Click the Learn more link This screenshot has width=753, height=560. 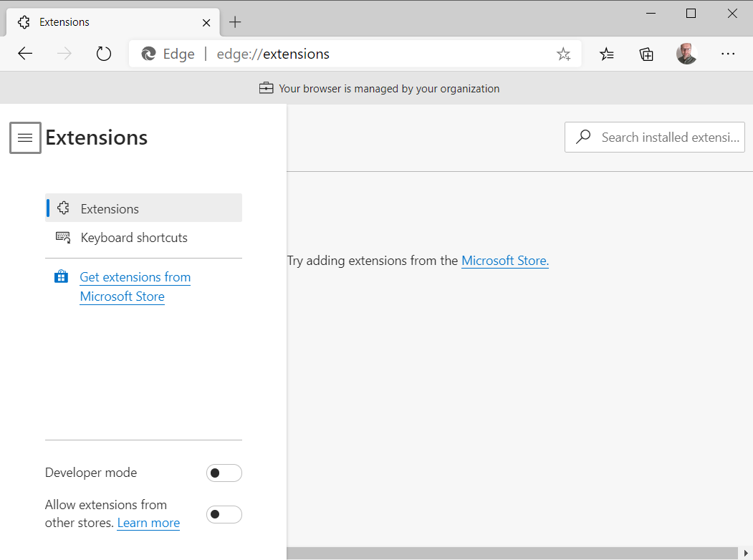coord(148,523)
